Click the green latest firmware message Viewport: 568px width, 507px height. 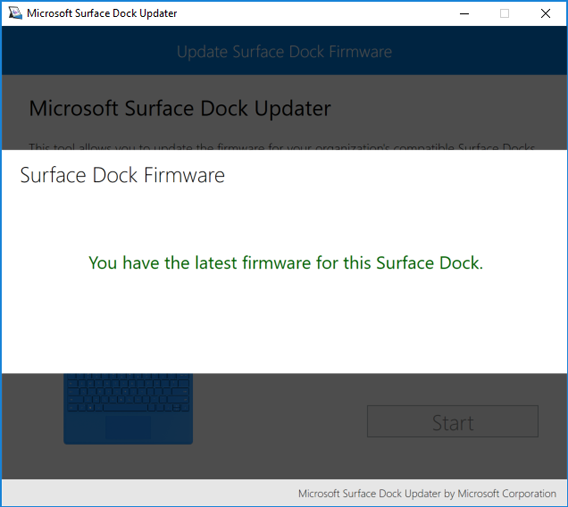tap(286, 263)
